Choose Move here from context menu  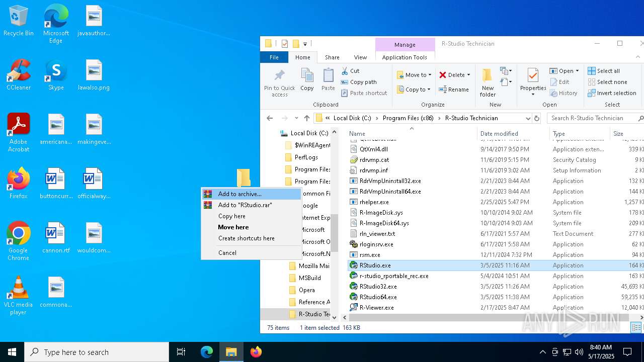click(251, 227)
